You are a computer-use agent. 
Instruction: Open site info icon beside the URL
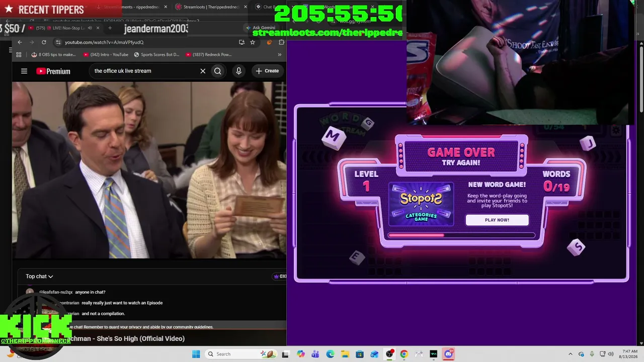58,42
